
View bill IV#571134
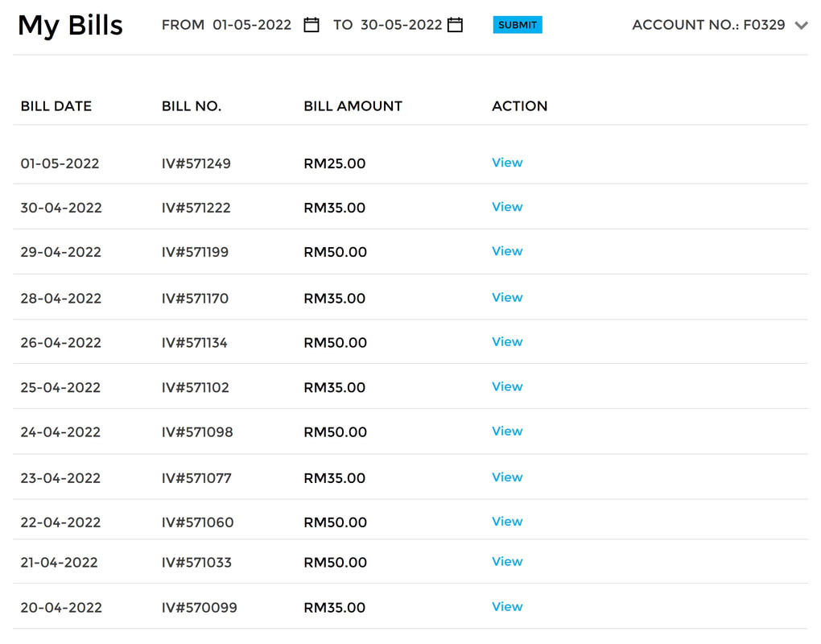click(507, 341)
